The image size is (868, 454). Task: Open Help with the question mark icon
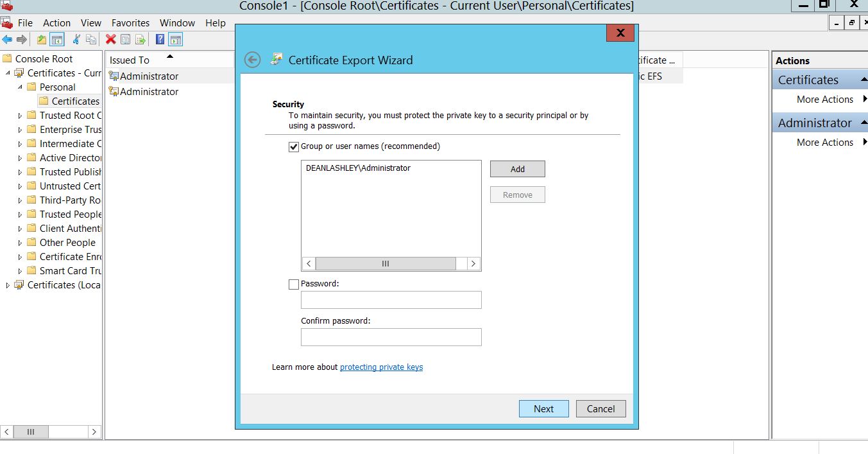[x=160, y=40]
